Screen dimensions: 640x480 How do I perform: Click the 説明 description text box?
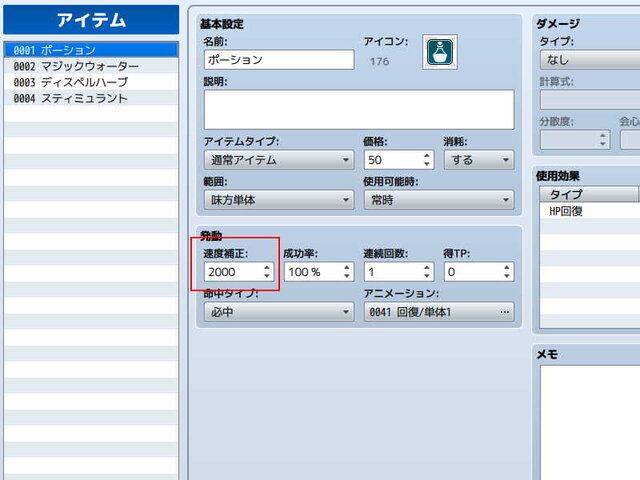(359, 110)
